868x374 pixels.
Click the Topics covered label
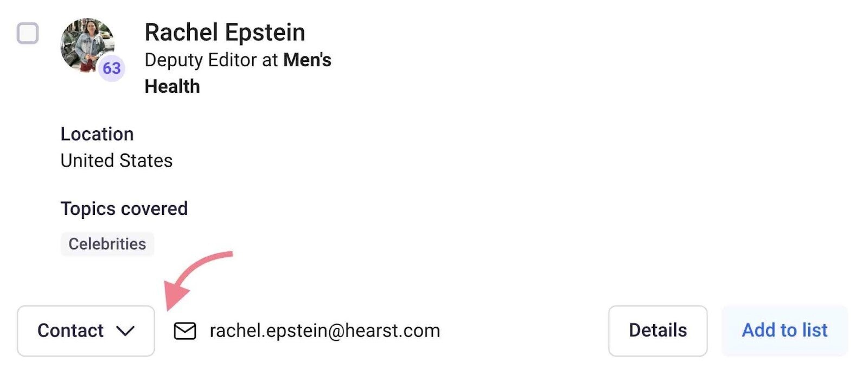(x=124, y=208)
